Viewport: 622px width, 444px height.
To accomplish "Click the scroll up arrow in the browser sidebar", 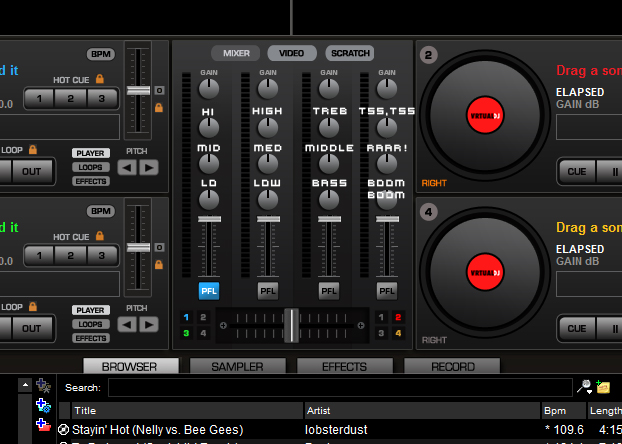I will [25, 385].
